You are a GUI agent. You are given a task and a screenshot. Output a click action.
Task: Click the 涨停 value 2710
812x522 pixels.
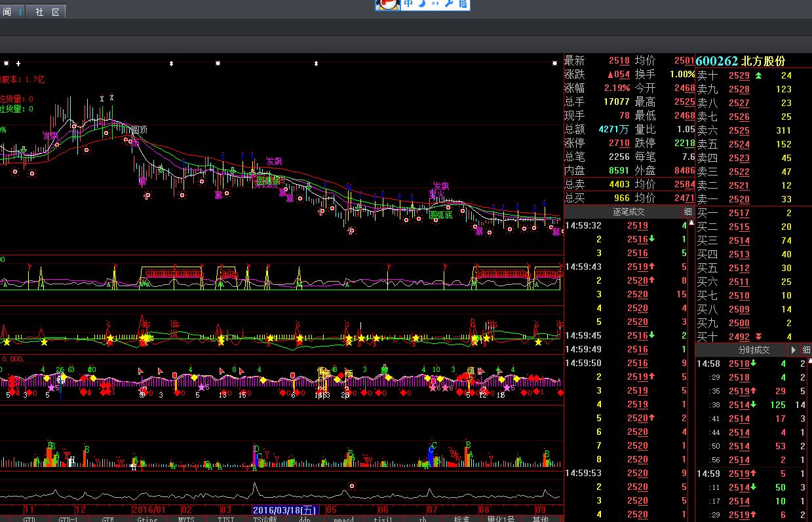coord(619,143)
